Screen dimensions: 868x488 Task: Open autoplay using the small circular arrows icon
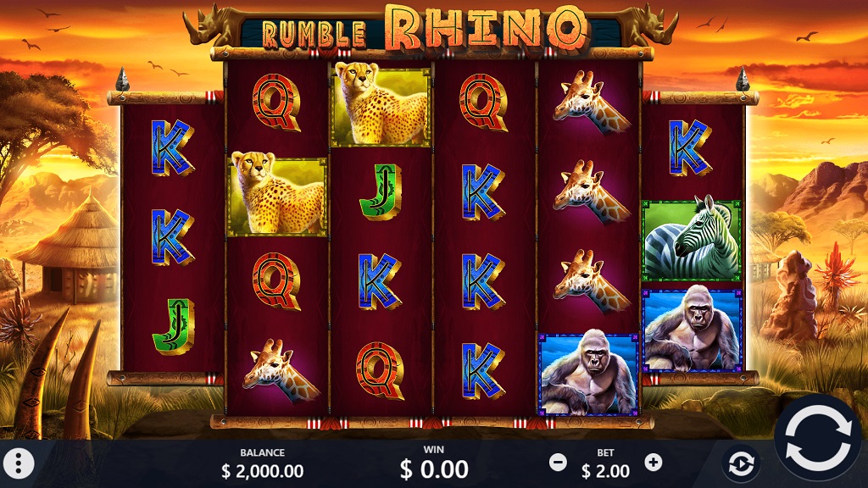[741, 464]
